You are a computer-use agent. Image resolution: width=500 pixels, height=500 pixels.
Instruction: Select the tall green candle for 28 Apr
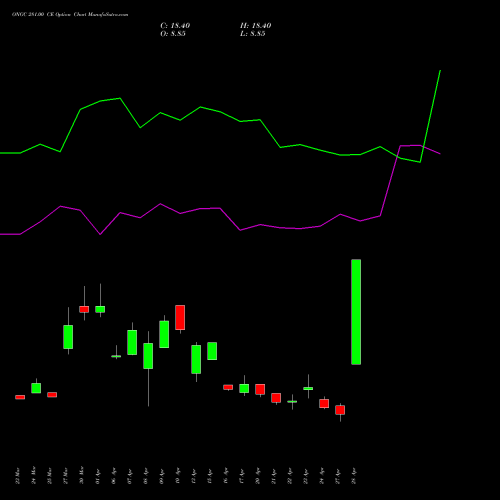[356, 312]
